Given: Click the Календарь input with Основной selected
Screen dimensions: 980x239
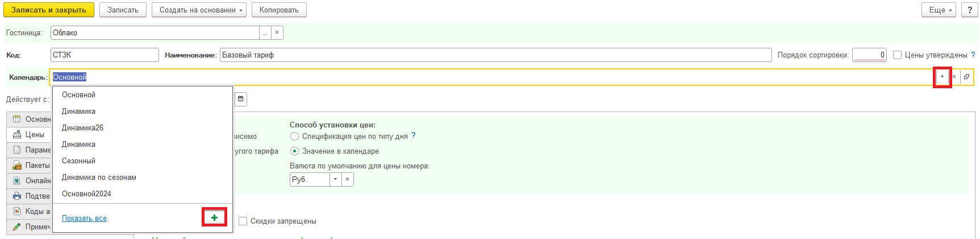Looking at the screenshot, I should tap(493, 77).
